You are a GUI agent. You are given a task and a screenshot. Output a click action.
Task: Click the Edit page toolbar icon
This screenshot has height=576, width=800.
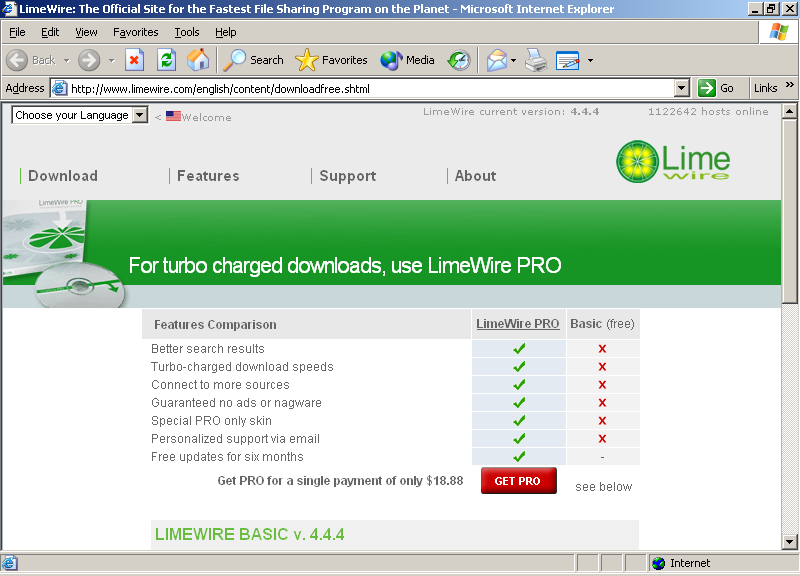(x=567, y=60)
